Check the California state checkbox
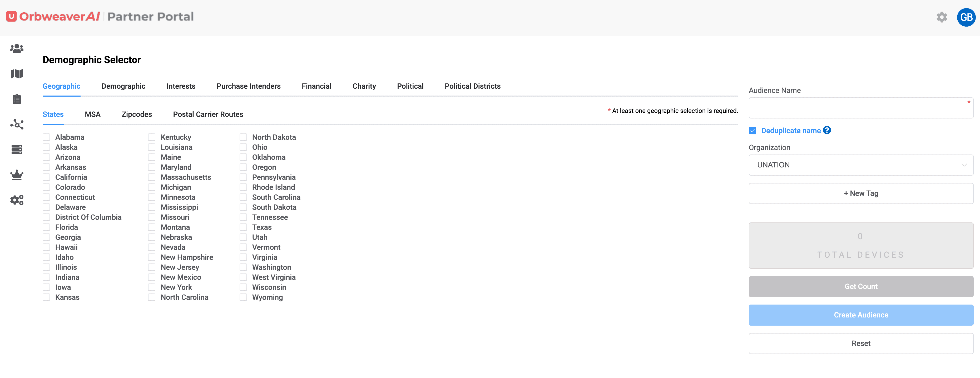 point(46,177)
